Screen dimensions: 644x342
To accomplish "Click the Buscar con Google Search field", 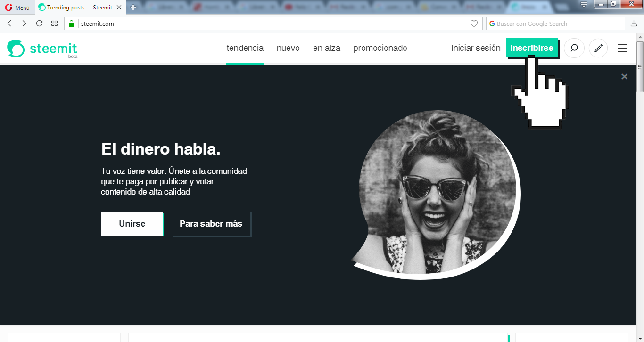I will (x=555, y=24).
